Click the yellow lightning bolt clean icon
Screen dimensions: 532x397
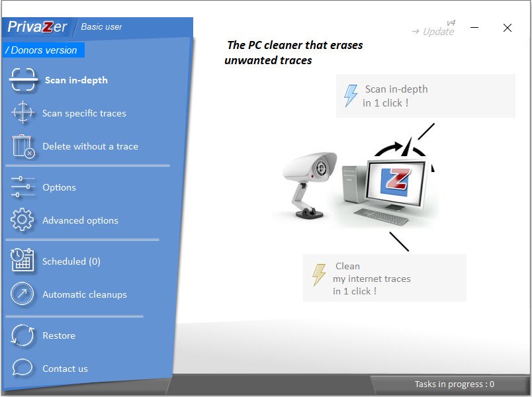point(319,275)
